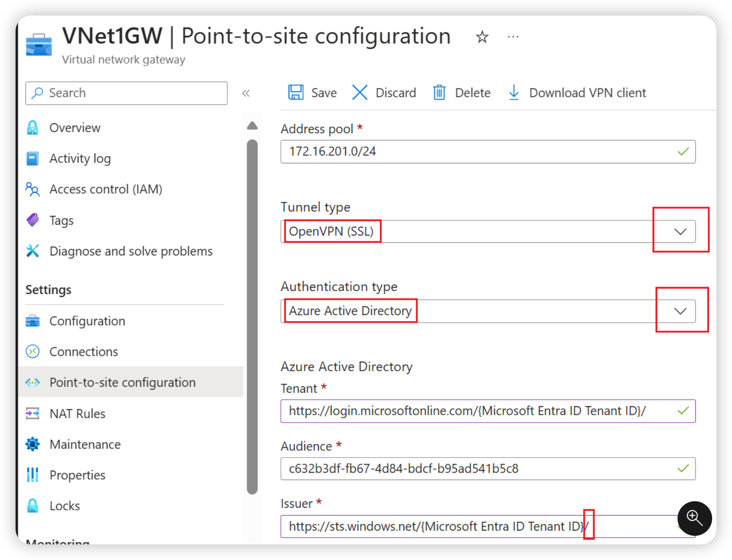This screenshot has height=560, width=732.
Task: Click the magnifier zoom button
Action: 694,518
